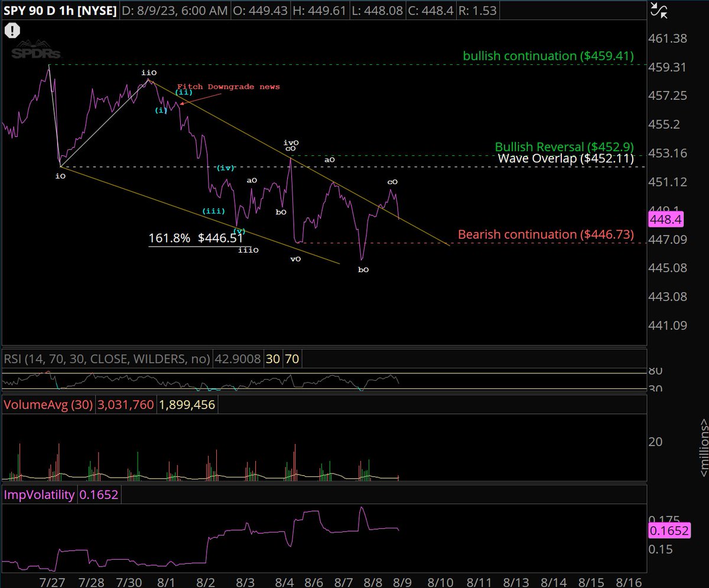Click the average volume value 1,899,456
The height and width of the screenshot is (588, 709).
coord(186,405)
